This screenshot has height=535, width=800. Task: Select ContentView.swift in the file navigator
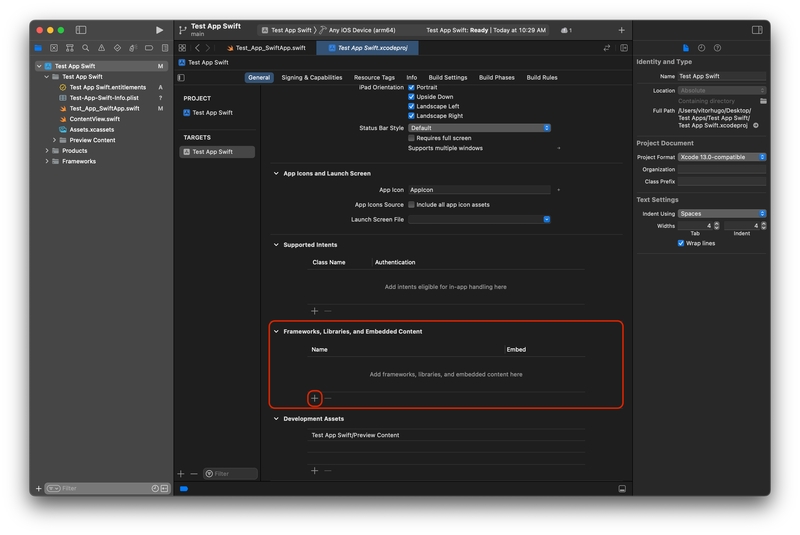[x=94, y=119]
